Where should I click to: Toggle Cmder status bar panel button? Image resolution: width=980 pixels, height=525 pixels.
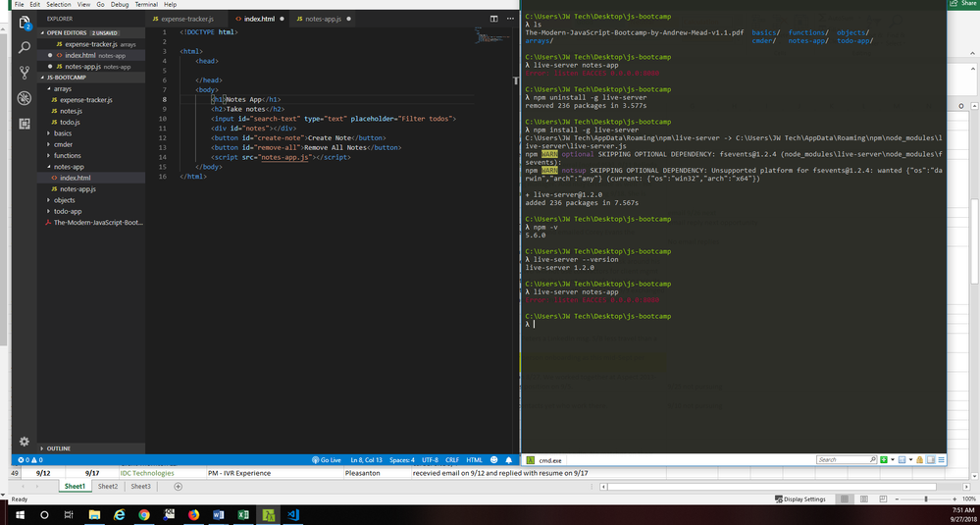pos(931,460)
